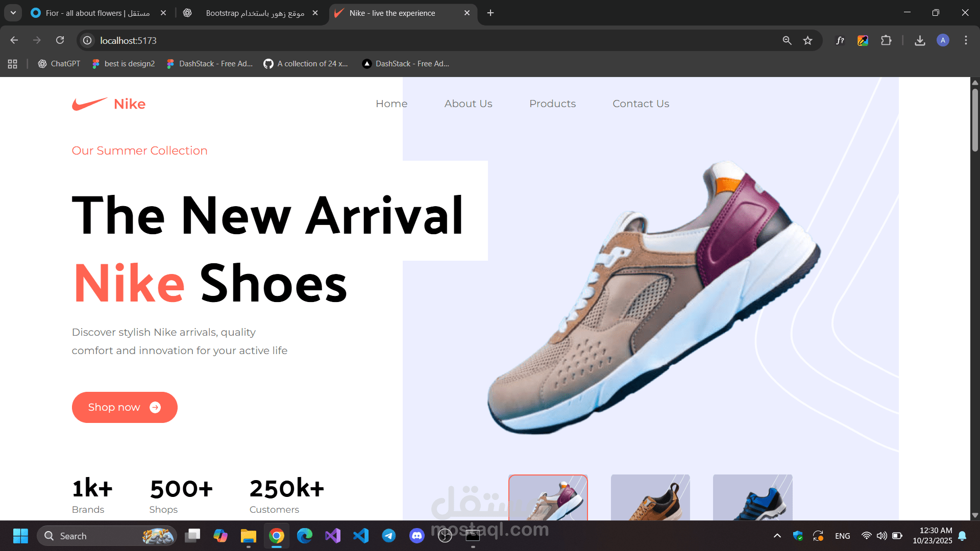Open the tab search dropdown

click(x=13, y=13)
